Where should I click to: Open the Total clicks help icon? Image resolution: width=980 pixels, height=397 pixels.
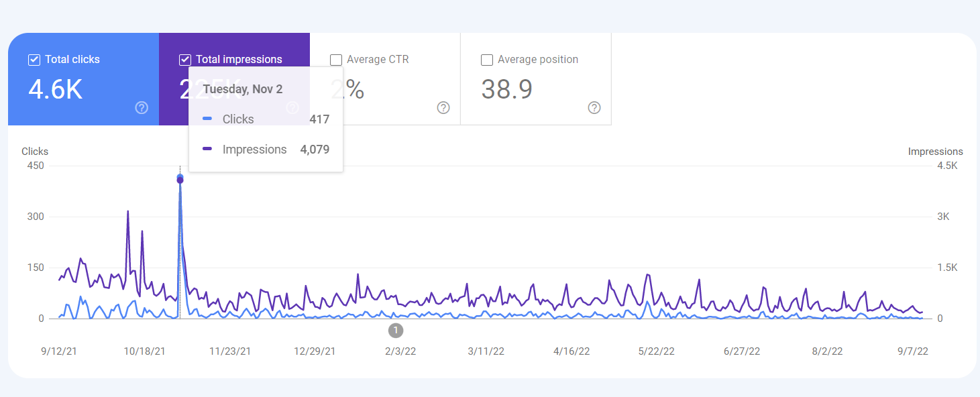pyautogui.click(x=140, y=107)
